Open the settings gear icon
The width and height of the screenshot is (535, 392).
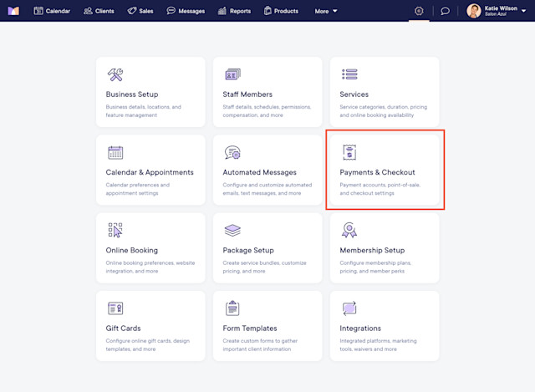pos(419,11)
